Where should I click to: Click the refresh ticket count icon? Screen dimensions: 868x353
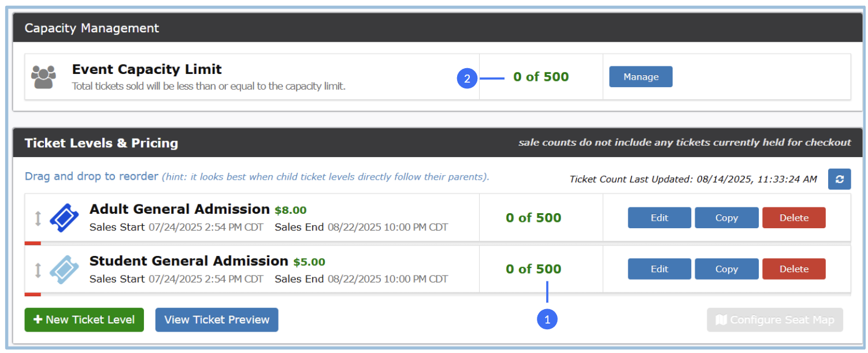coord(839,179)
